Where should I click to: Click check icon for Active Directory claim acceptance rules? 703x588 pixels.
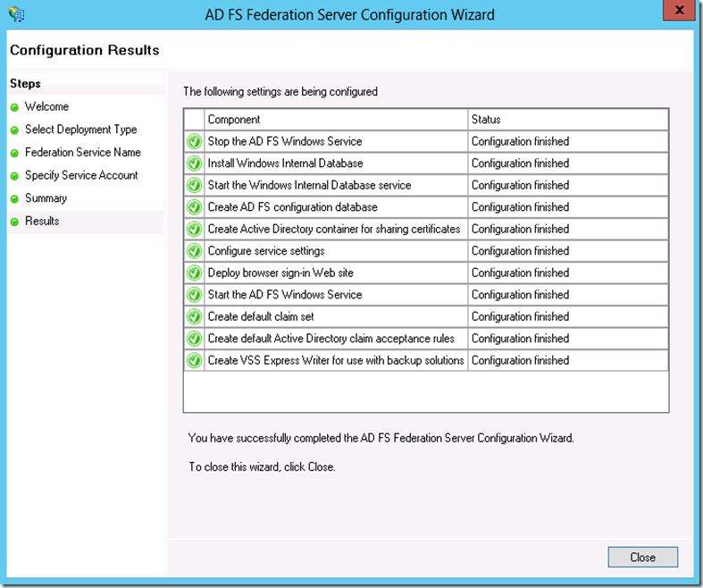point(194,339)
